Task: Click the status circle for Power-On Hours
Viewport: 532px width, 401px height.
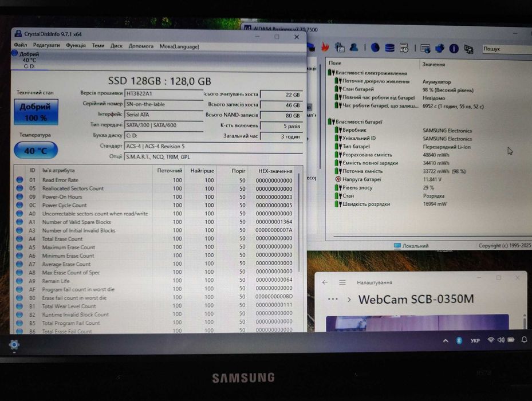Action: pos(19,196)
